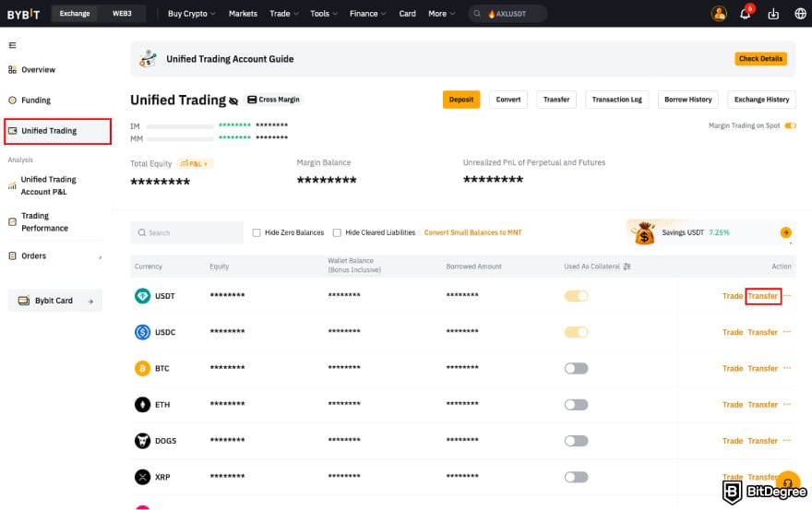812x510 pixels.
Task: Open more actions dots for USDC
Action: coord(787,332)
